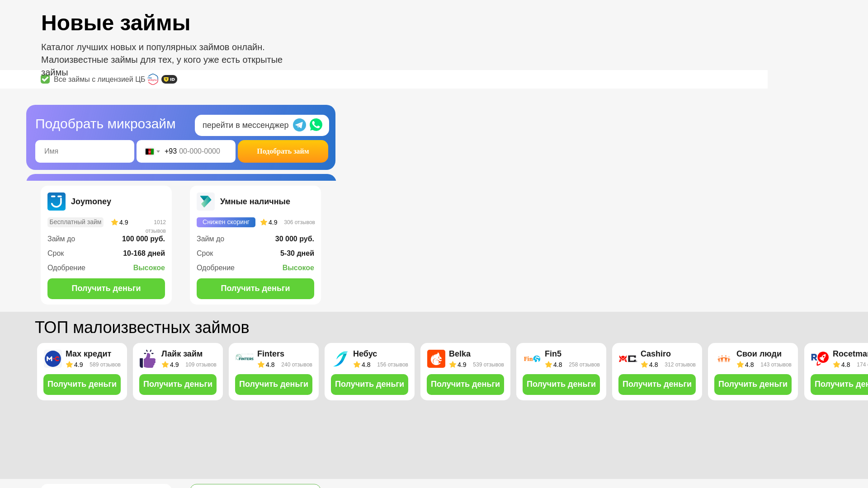Get money from Умные наличные card

tap(255, 289)
